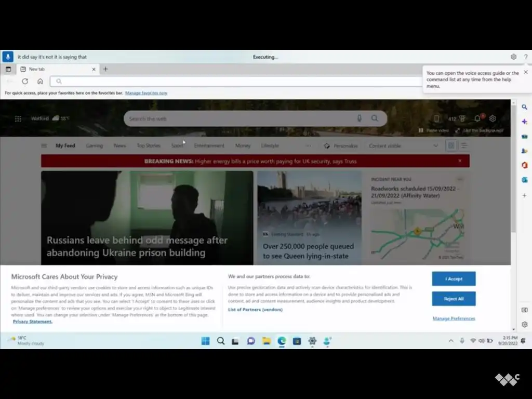
Task: Click the Personalize button
Action: tap(341, 145)
